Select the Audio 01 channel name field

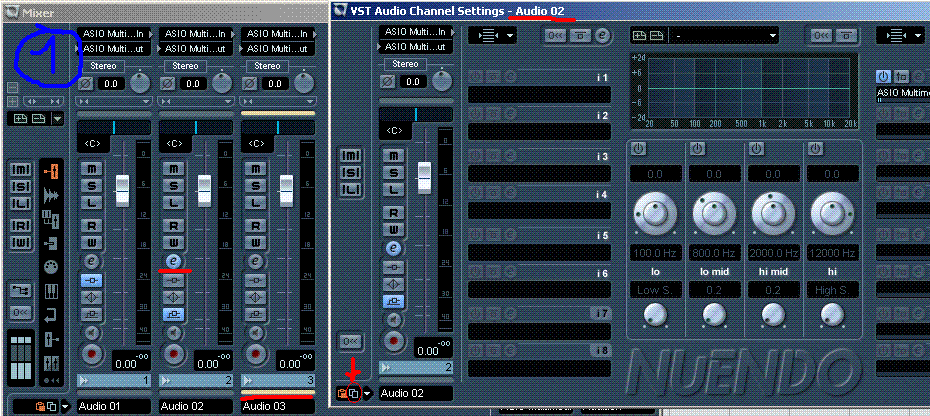pos(114,407)
